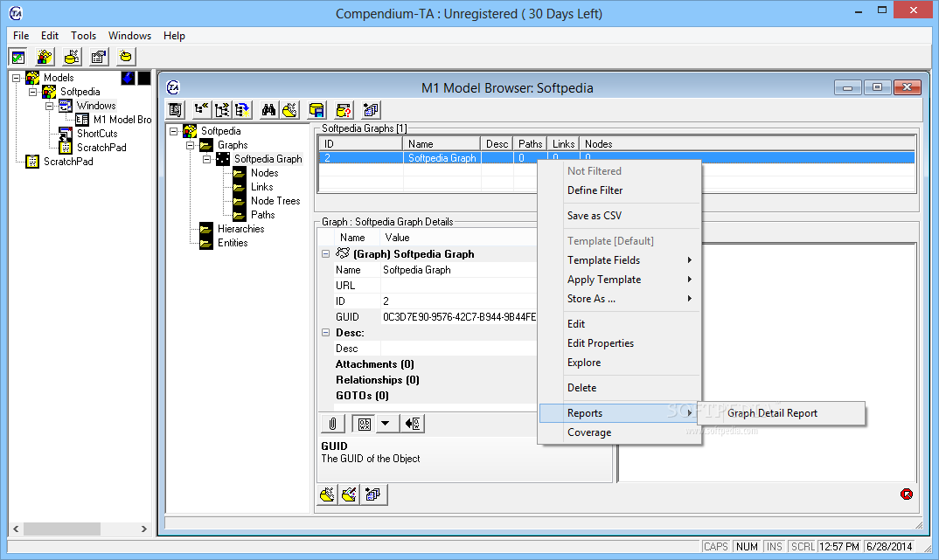Click the Name column header in graphs table
Image resolution: width=939 pixels, height=560 pixels.
[442, 144]
